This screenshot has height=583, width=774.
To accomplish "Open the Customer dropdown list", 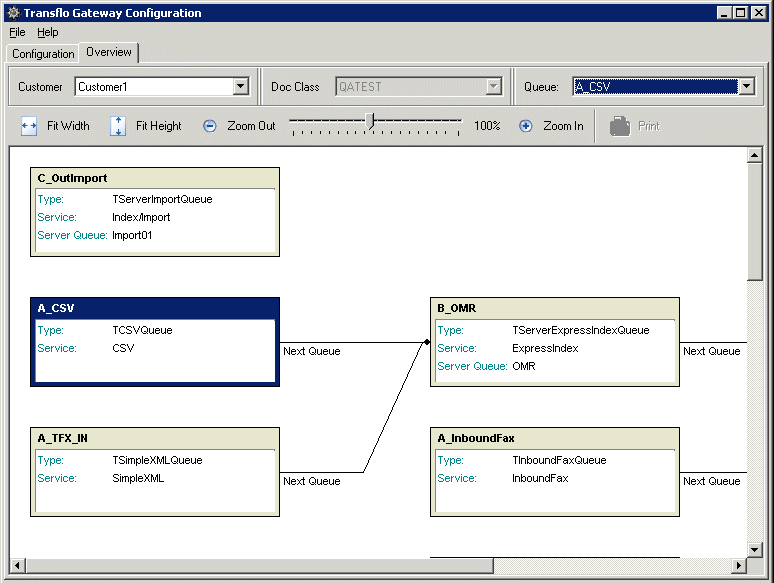I will pyautogui.click(x=240, y=87).
